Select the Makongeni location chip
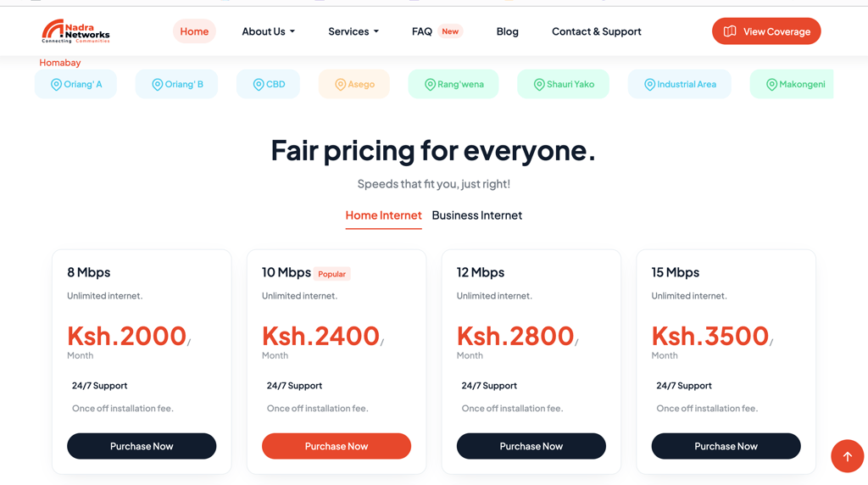This screenshot has height=485, width=868. point(792,84)
